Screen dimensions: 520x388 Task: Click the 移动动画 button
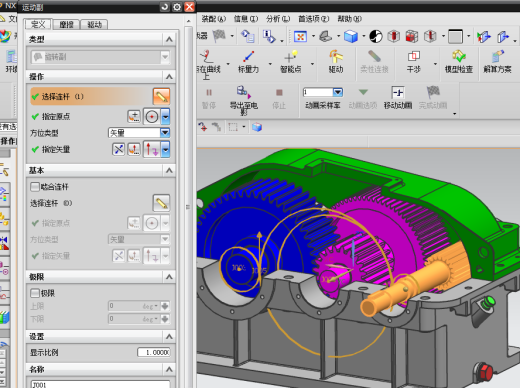click(398, 97)
